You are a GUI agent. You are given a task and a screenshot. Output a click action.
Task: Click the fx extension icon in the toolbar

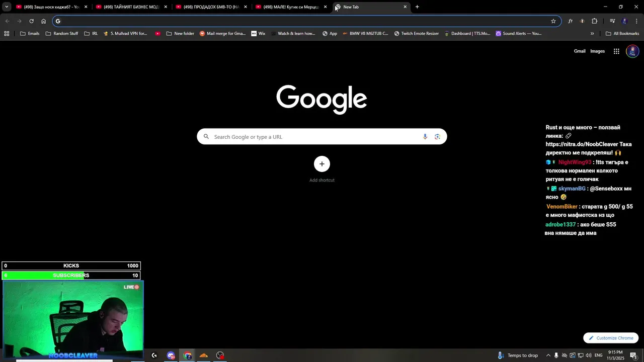(x=570, y=21)
